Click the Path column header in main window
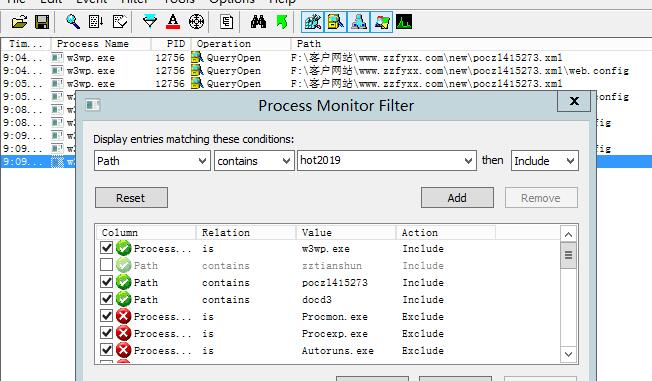Image resolution: width=652 pixels, height=381 pixels. click(471, 44)
